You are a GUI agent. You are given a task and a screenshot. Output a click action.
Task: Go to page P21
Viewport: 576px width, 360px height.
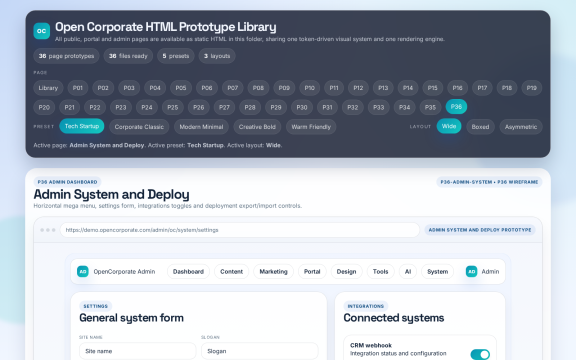point(69,107)
